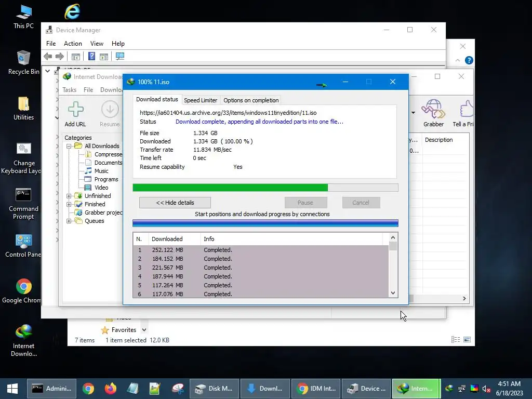Viewport: 532px width, 399px height.
Task: Click the Downloaded column header
Action: tap(175, 239)
